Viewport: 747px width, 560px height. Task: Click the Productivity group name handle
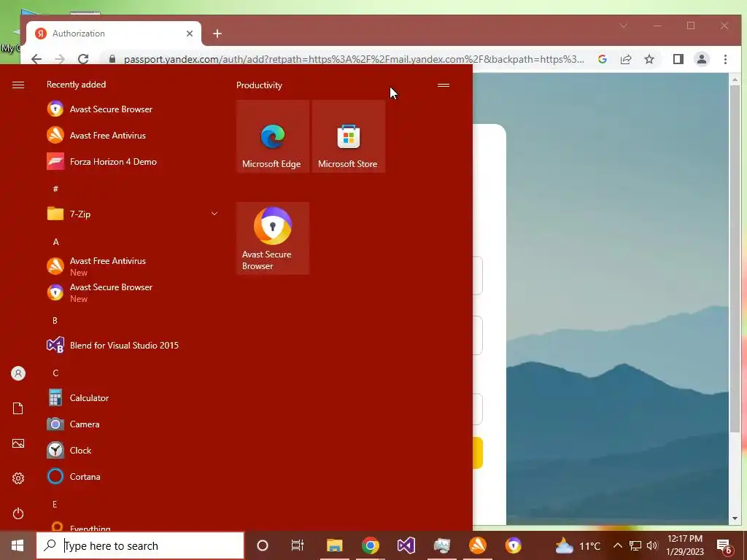[444, 85]
